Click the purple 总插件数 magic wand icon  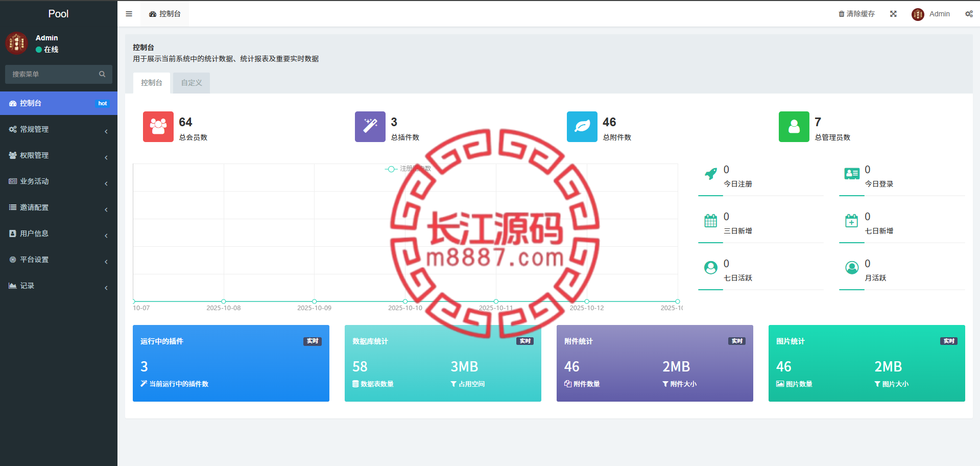click(x=370, y=127)
